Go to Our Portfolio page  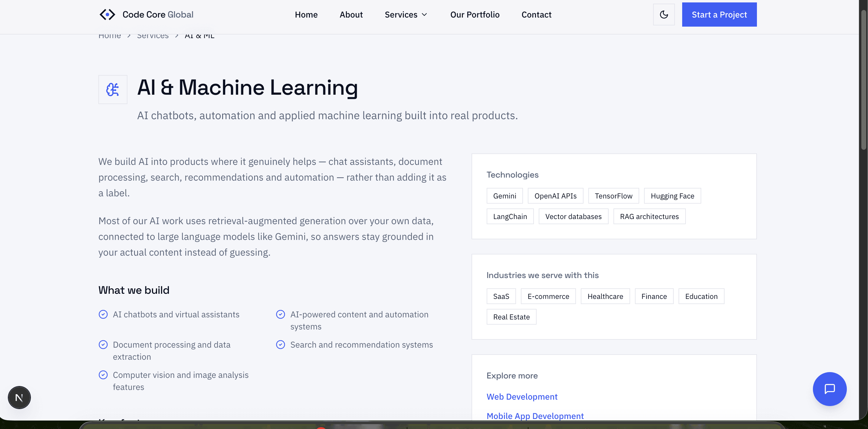[x=475, y=15]
